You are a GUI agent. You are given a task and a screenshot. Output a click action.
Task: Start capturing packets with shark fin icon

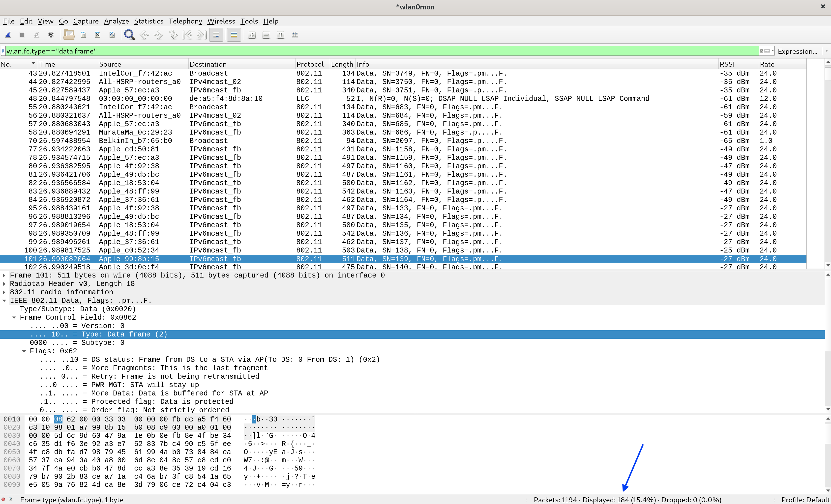pos(8,35)
